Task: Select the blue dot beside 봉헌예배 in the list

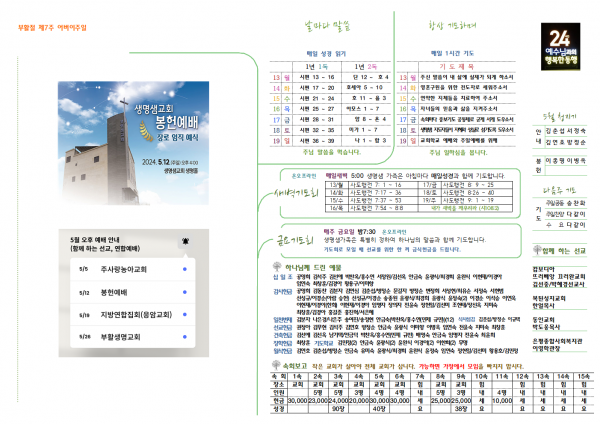Action: pos(185,292)
